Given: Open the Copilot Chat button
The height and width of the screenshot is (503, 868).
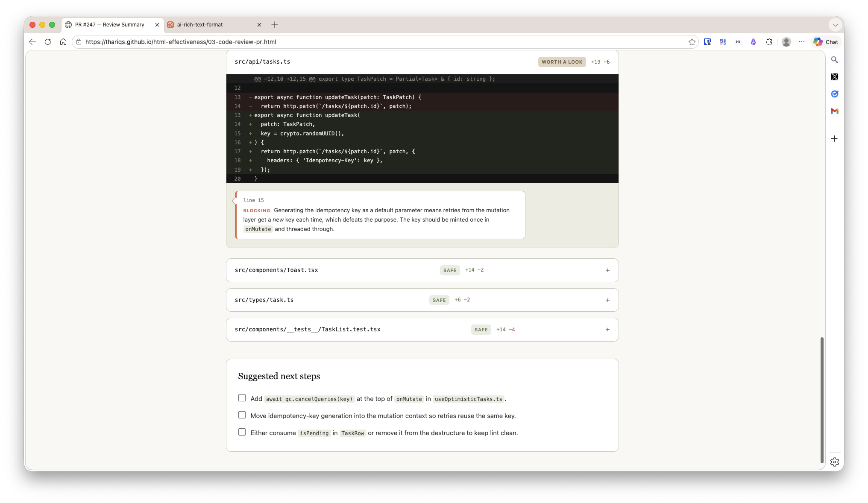Looking at the screenshot, I should coord(826,42).
